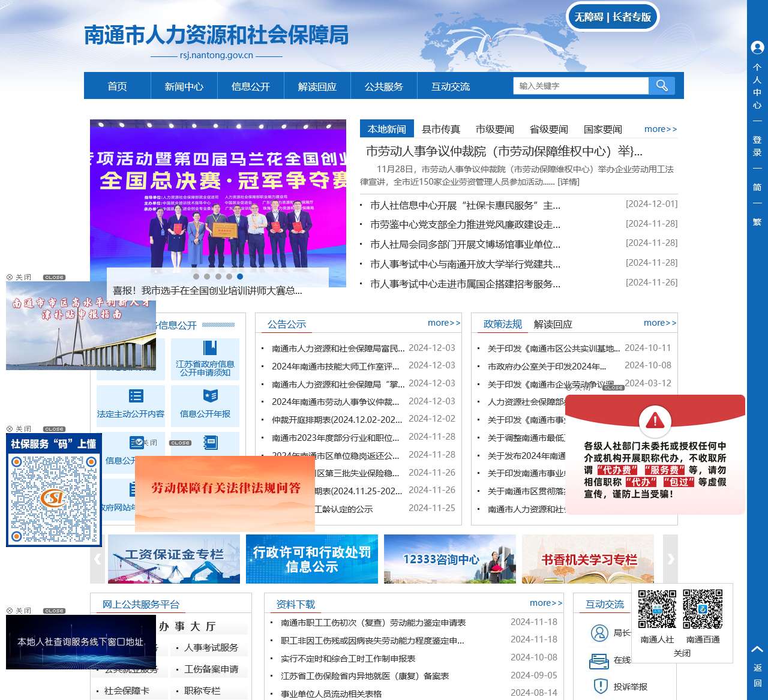Screen dimensions: 768x700
Task: Select the 政策法规 tab
Action: coord(503,324)
